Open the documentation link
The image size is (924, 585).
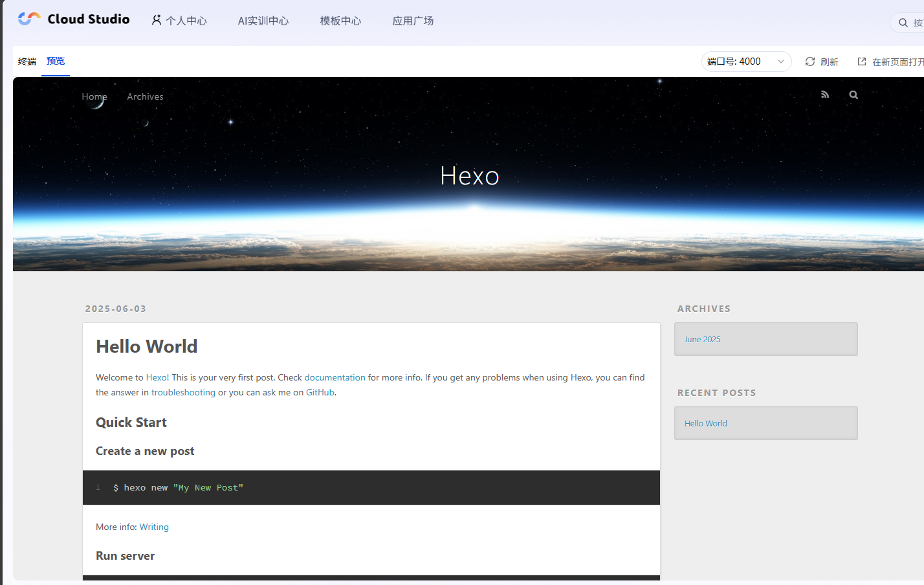pos(335,377)
